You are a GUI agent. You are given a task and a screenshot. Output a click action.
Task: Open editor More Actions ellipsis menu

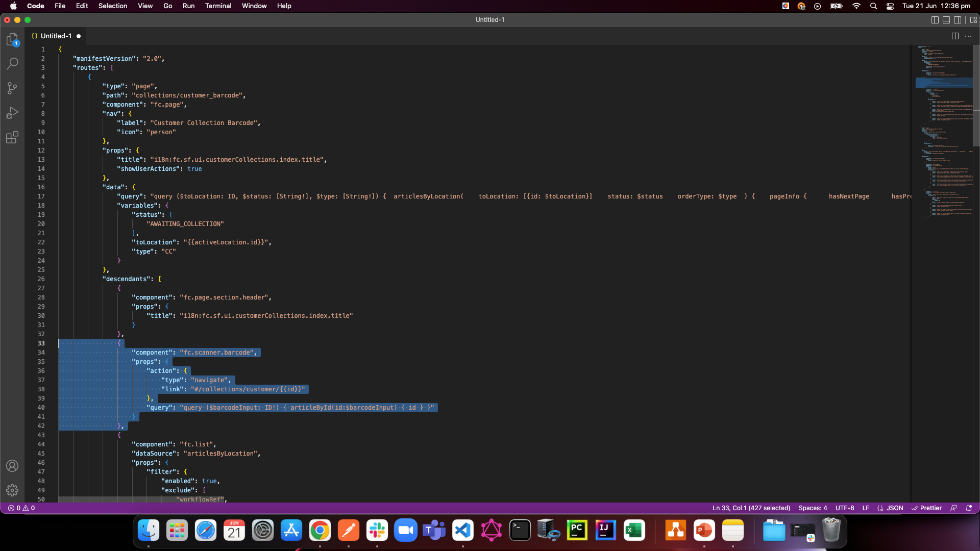(x=968, y=36)
